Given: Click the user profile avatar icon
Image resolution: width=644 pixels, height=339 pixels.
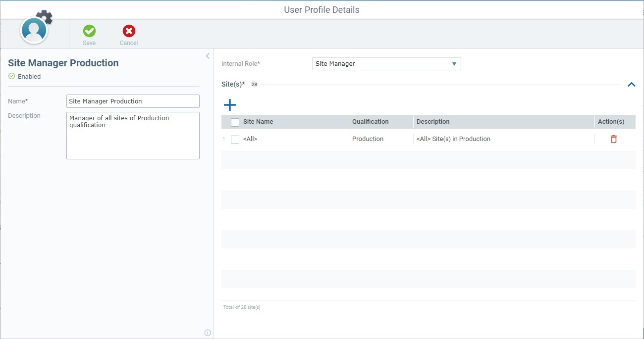Looking at the screenshot, I should [34, 30].
